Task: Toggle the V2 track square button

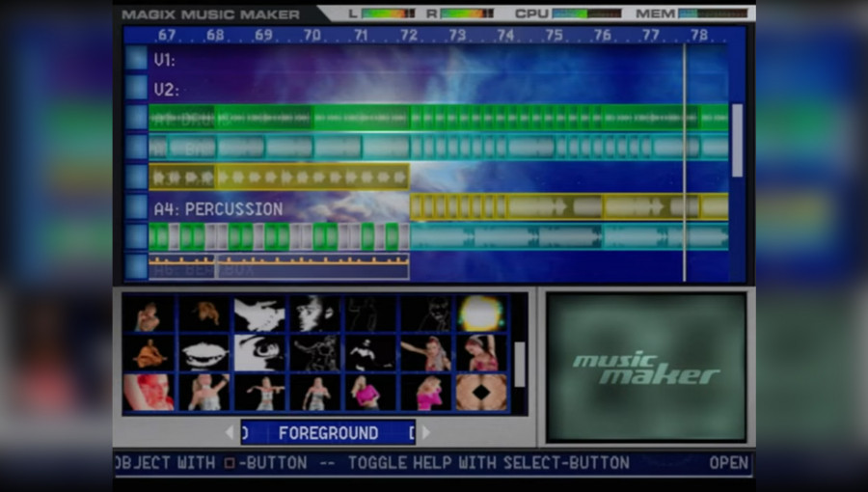Action: [x=136, y=88]
